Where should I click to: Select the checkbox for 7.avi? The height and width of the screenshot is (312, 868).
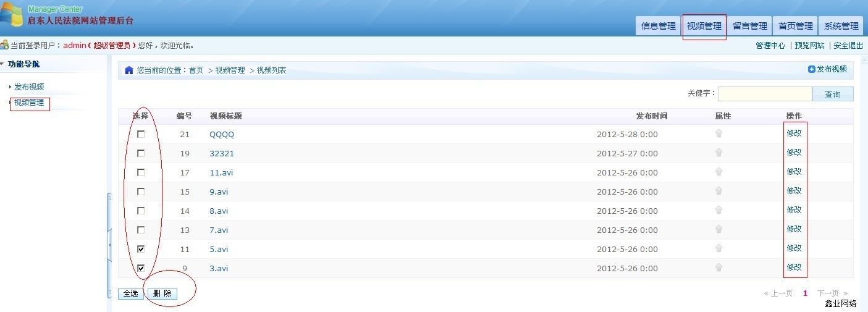[141, 230]
